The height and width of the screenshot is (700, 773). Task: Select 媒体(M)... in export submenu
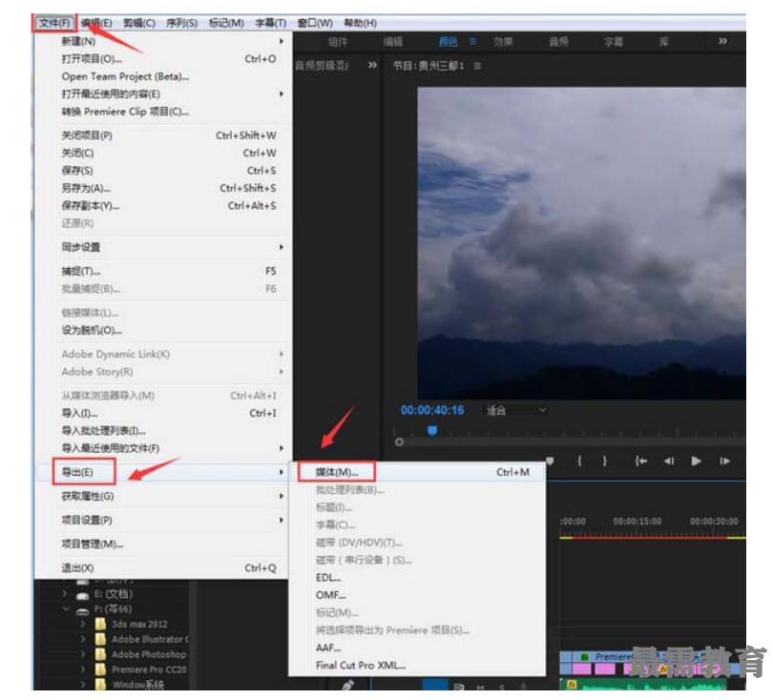pos(336,472)
